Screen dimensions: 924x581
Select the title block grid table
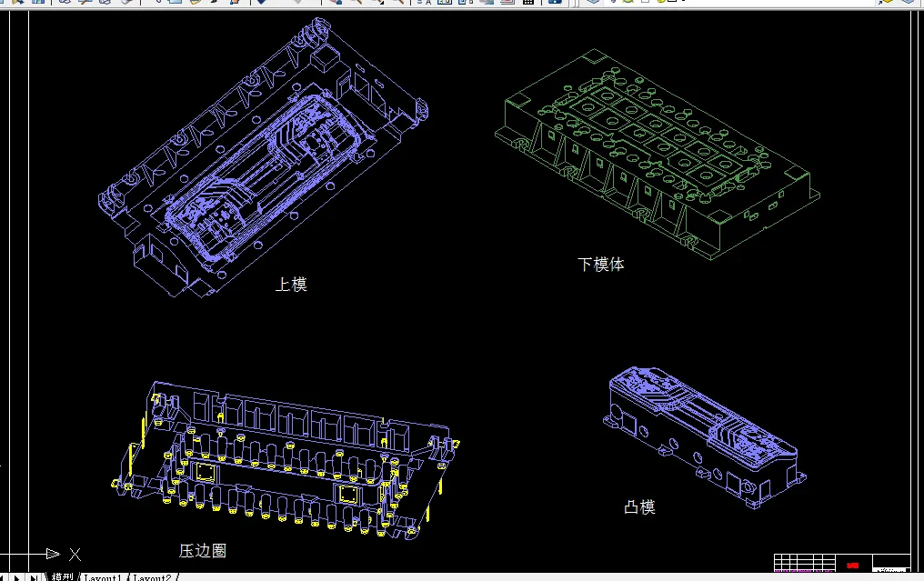804,562
